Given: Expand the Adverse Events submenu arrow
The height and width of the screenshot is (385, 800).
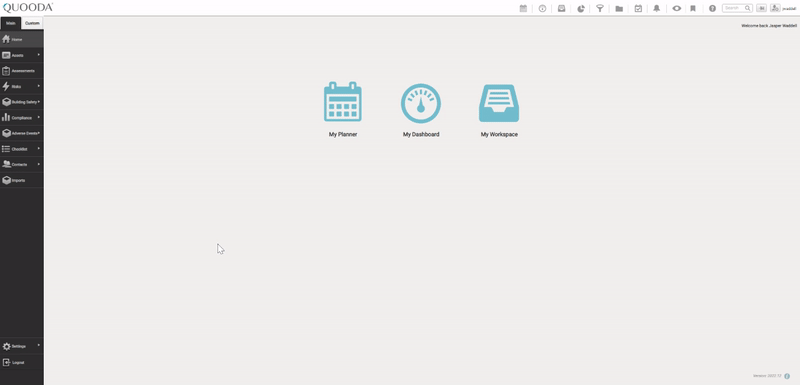Looking at the screenshot, I should [39, 133].
